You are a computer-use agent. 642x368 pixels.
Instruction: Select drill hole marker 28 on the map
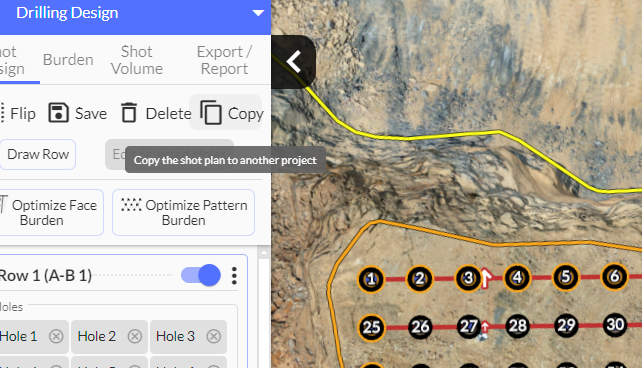pyautogui.click(x=518, y=326)
